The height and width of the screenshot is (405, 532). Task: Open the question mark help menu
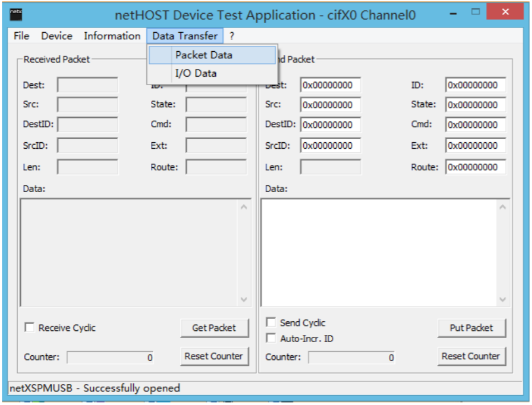click(232, 36)
